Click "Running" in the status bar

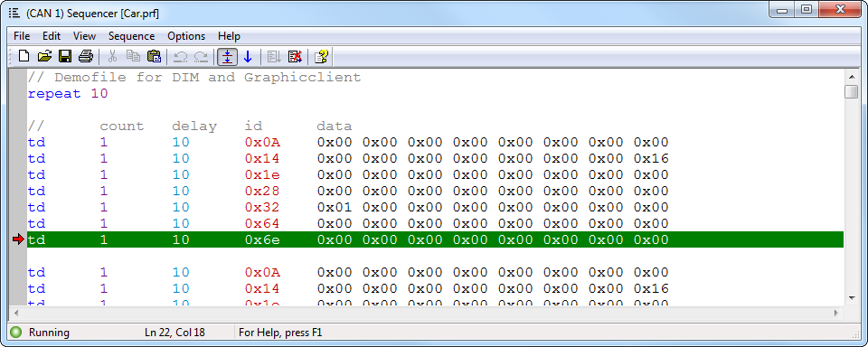(49, 333)
